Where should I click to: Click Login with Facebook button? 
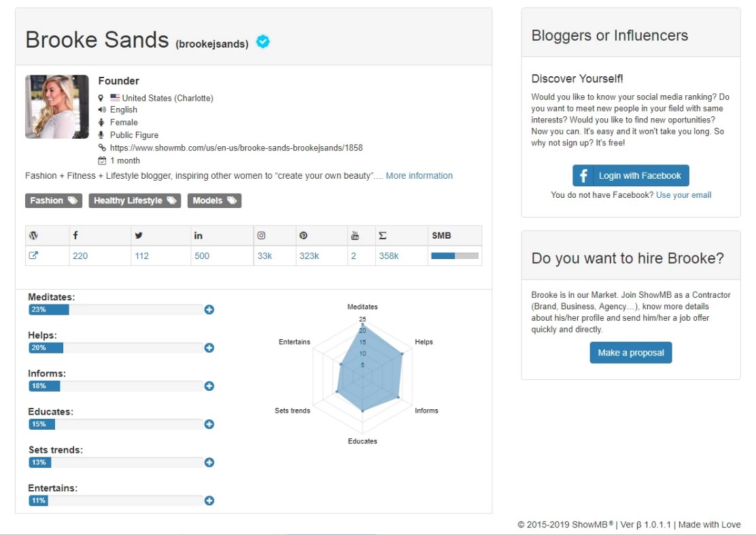(631, 175)
